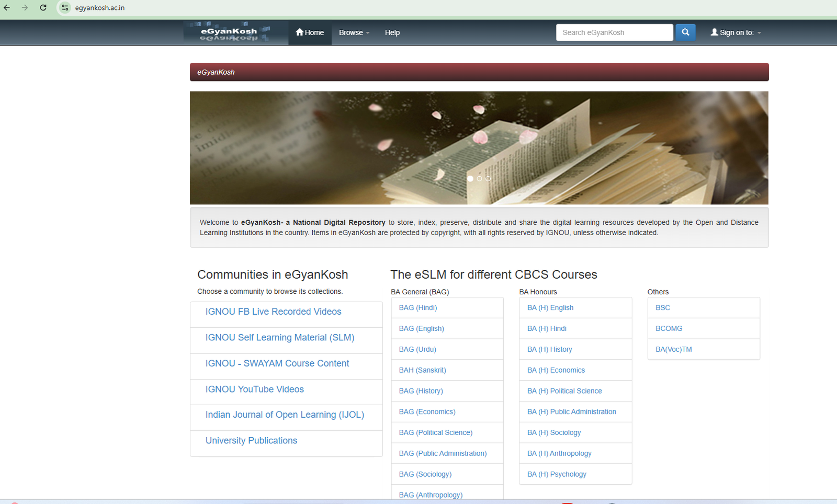Click the search magnifier button

pos(685,32)
